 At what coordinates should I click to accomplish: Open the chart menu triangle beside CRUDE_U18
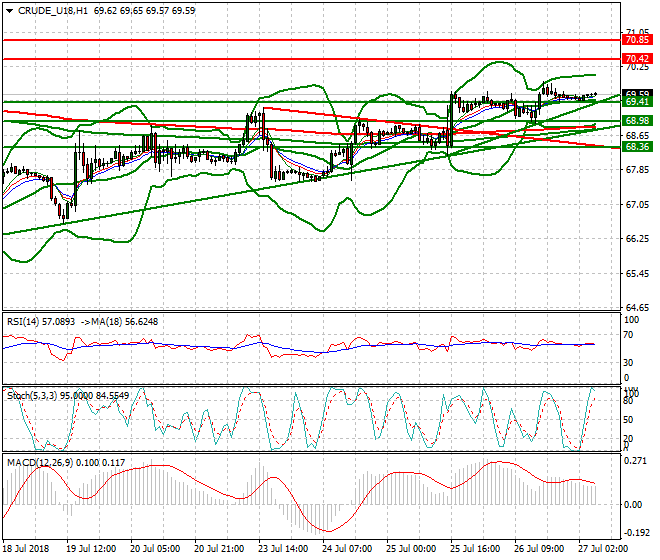10,11
